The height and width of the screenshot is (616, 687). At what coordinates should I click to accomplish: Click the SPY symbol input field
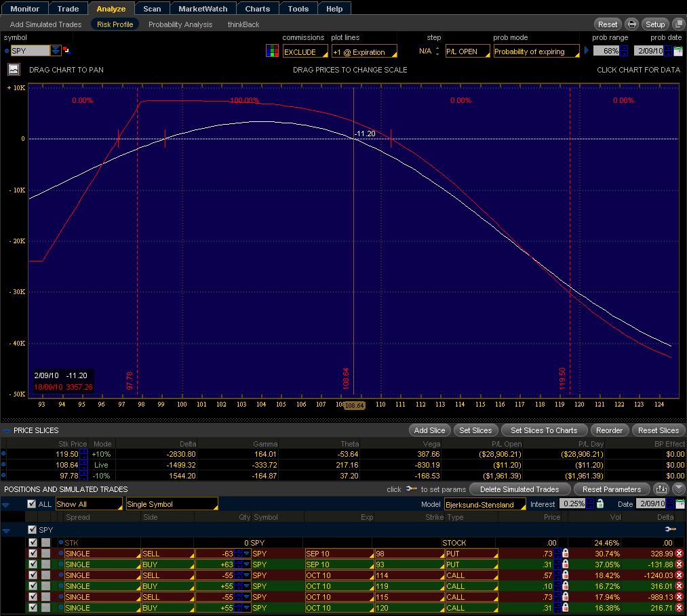coord(30,51)
